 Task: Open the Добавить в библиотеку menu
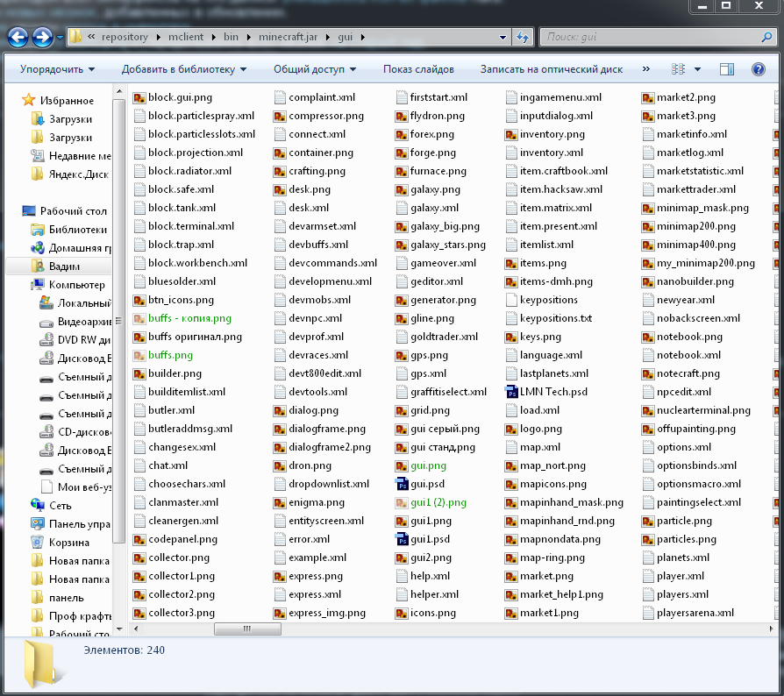184,69
